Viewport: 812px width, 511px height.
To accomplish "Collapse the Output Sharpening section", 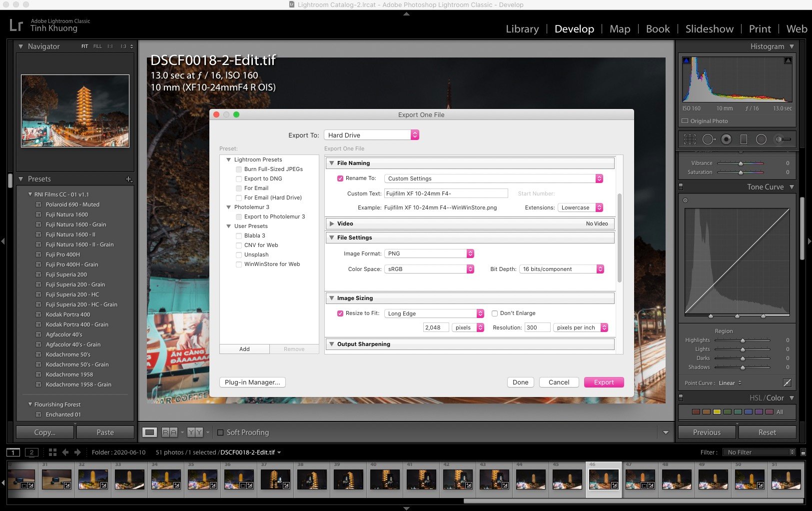I will tap(332, 344).
